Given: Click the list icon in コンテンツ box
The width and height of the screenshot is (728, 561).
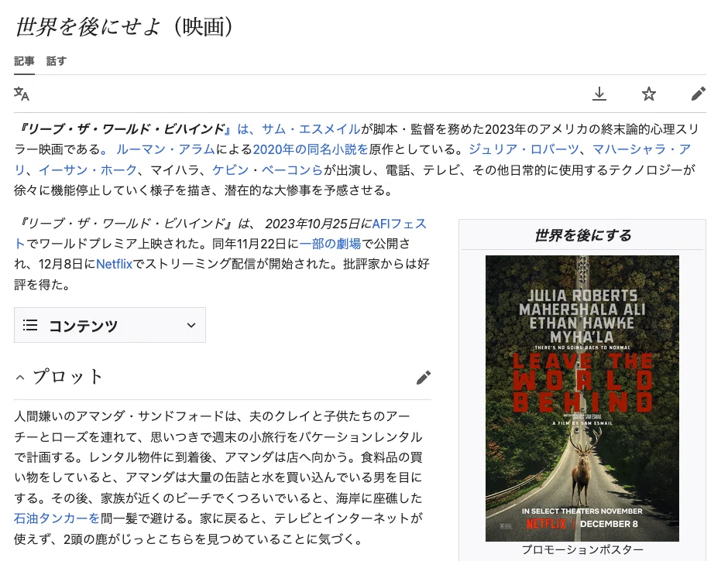Looking at the screenshot, I should (30, 325).
